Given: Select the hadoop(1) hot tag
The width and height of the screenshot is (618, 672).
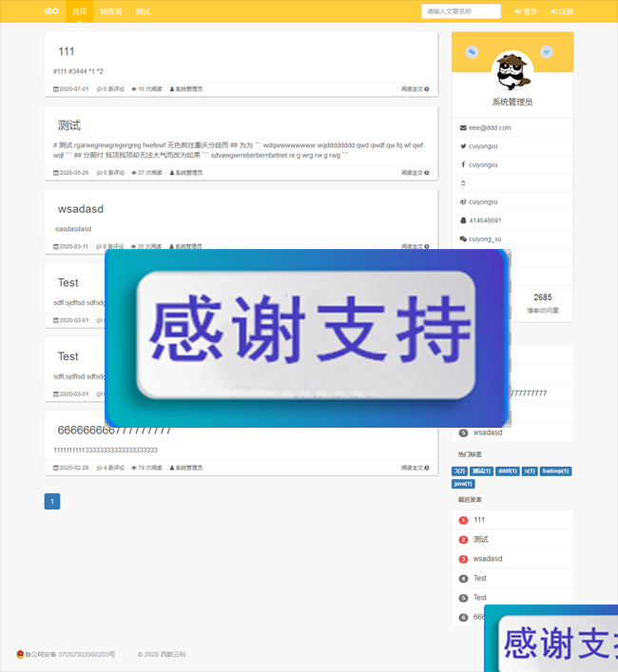Looking at the screenshot, I should 555,471.
